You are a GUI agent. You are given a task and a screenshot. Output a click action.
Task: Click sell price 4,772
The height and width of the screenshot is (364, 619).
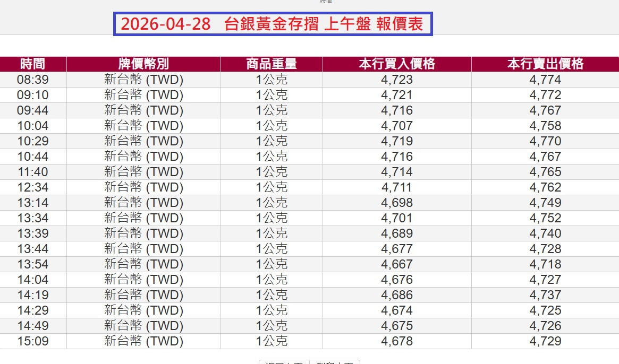click(x=545, y=95)
